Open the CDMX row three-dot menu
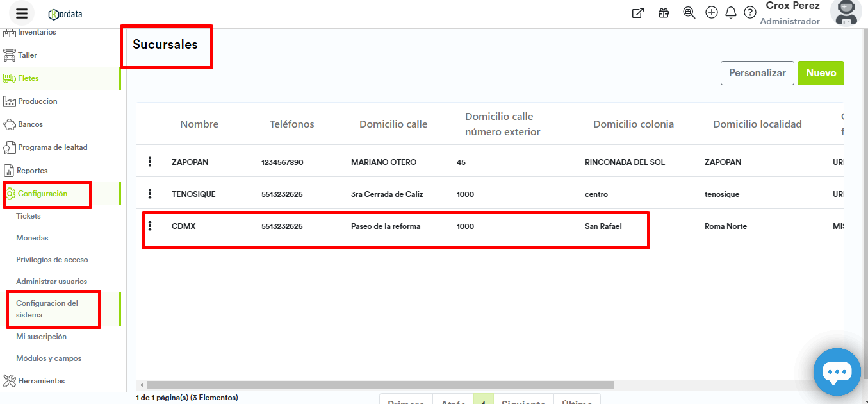Viewport: 868px width, 404px height. pos(150,226)
